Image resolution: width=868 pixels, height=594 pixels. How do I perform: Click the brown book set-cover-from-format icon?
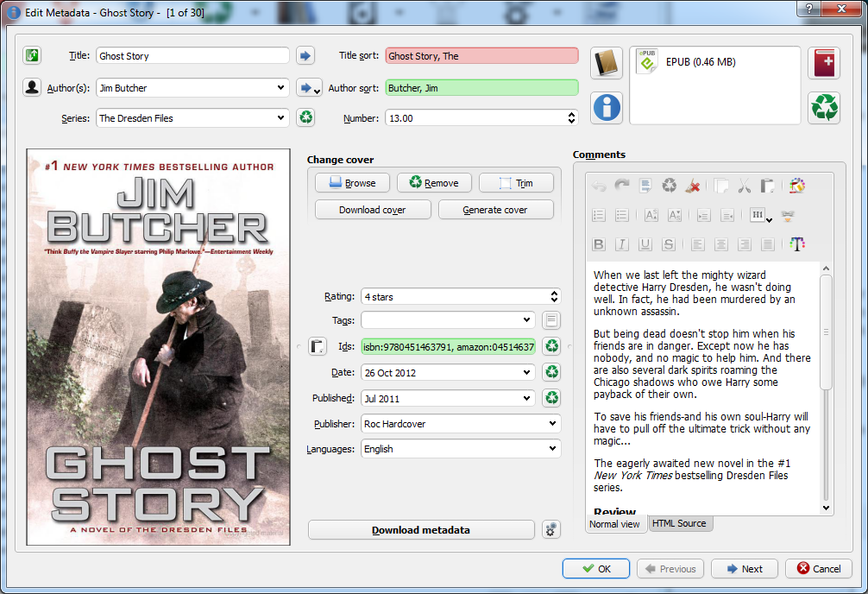coord(607,63)
